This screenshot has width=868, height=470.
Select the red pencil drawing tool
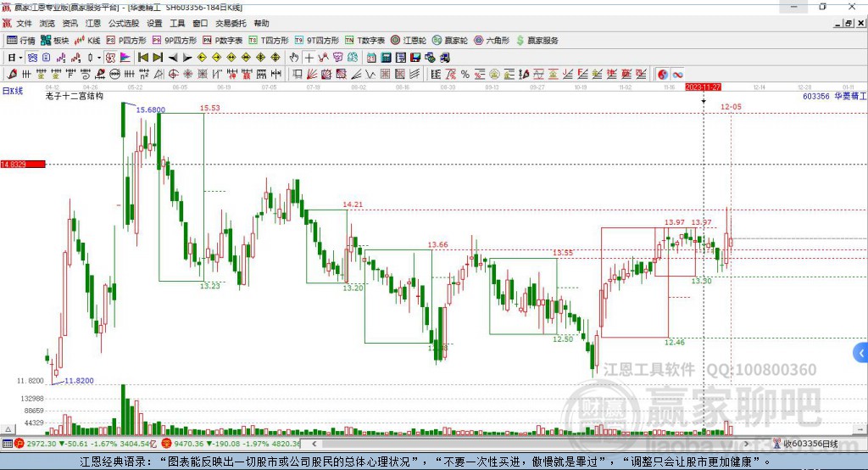pos(12,75)
